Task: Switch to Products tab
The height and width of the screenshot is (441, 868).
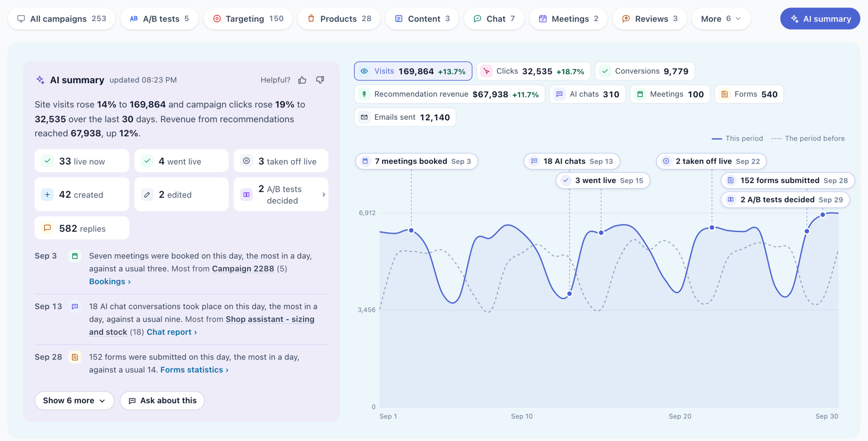Action: coord(339,19)
